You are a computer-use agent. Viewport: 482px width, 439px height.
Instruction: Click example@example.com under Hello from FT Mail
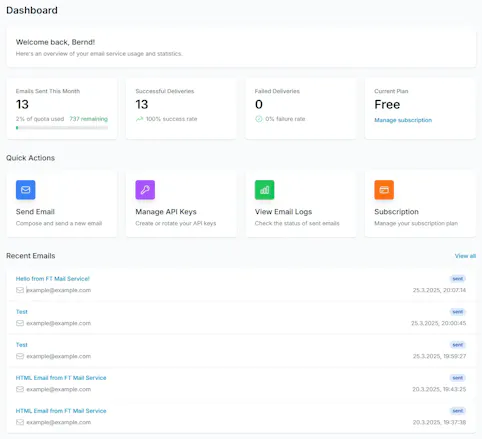pos(59,290)
